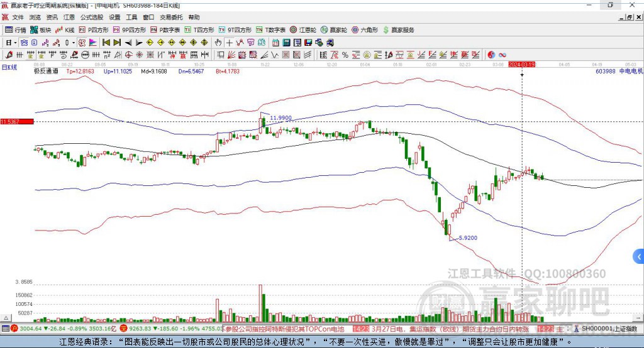
Task: Click the red 11.5367 price label
Action: click(17, 121)
